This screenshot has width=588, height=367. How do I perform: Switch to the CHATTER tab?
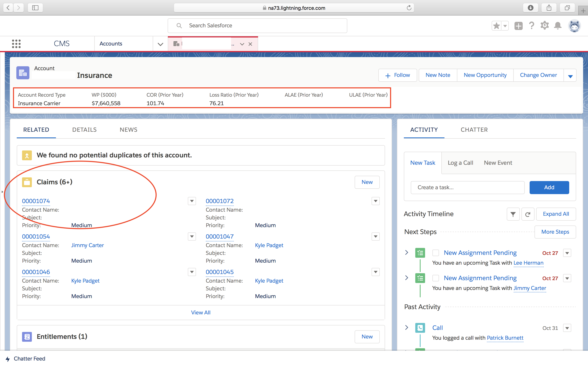(474, 130)
